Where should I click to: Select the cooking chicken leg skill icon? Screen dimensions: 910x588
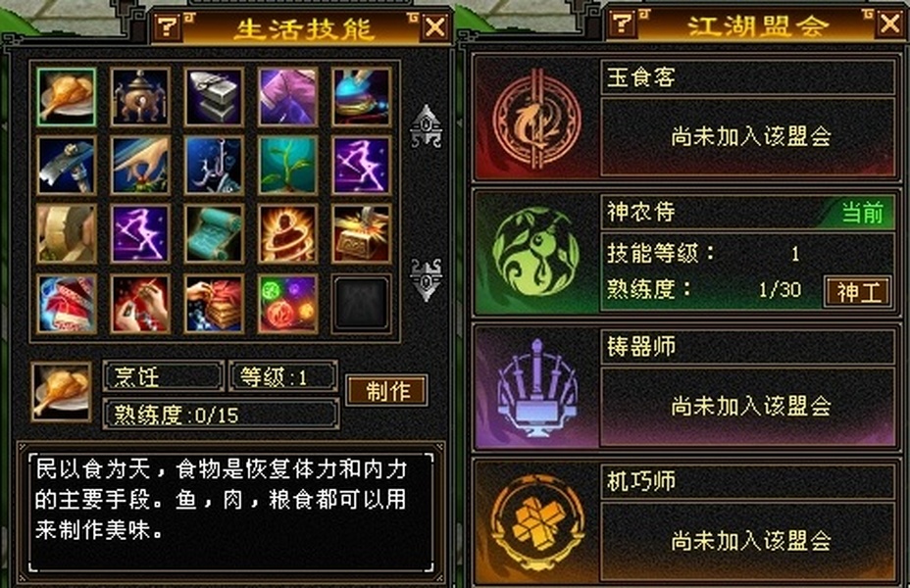66,97
